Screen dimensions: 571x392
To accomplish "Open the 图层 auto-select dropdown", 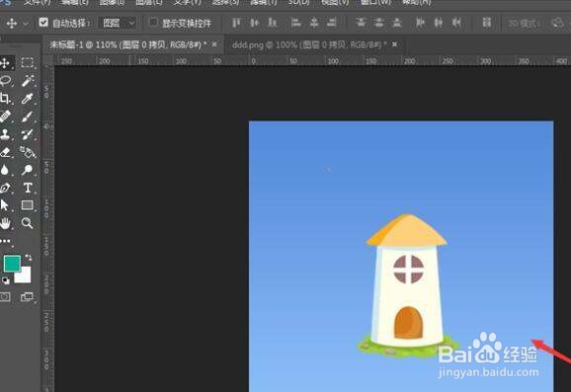I will pyautogui.click(x=118, y=24).
